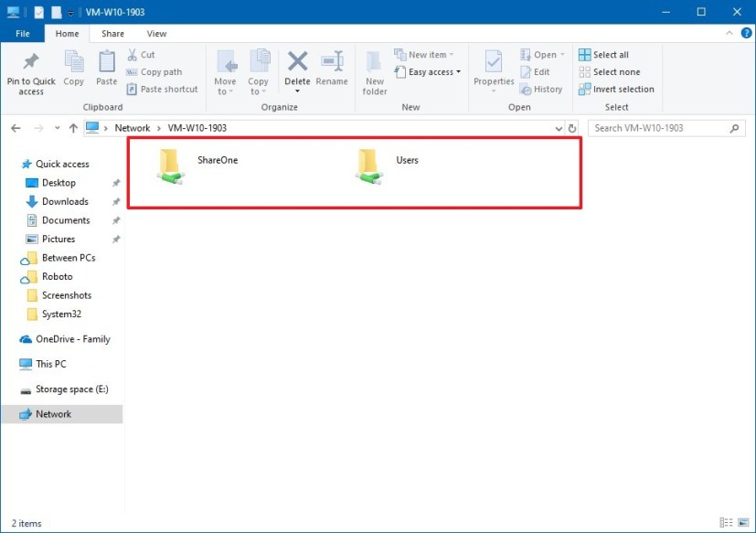The width and height of the screenshot is (756, 533).
Task: Create a New folder
Action: [x=375, y=73]
